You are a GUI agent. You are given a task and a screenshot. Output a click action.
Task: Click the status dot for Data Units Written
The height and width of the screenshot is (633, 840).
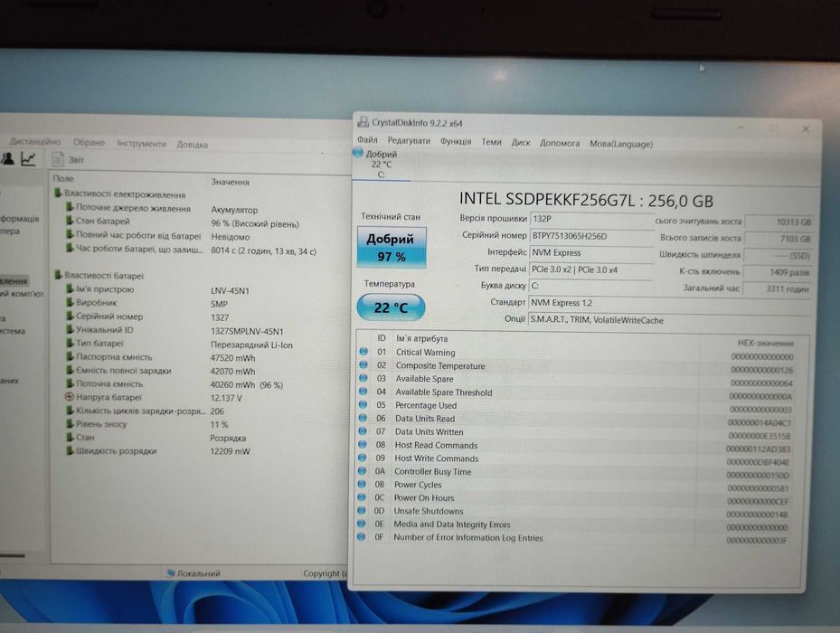pyautogui.click(x=363, y=431)
